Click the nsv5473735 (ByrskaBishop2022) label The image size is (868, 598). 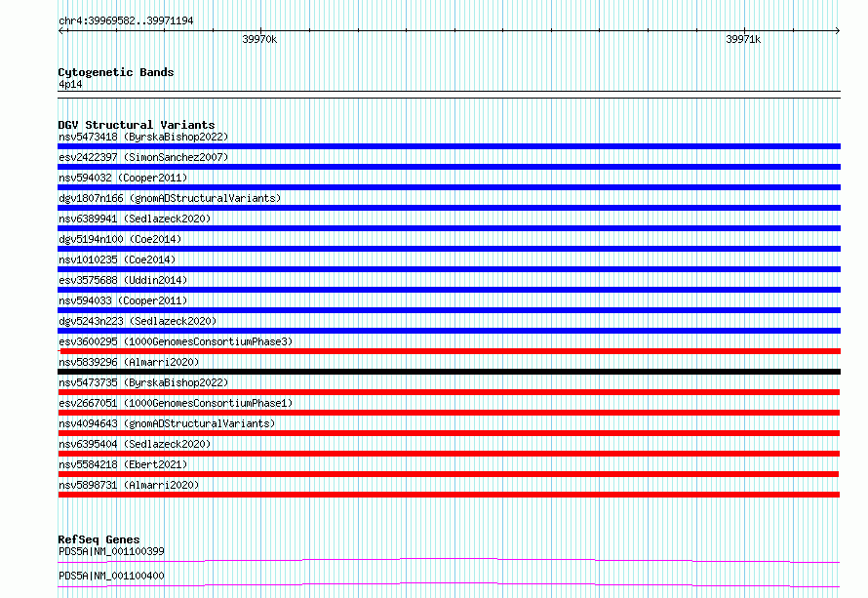coord(143,382)
